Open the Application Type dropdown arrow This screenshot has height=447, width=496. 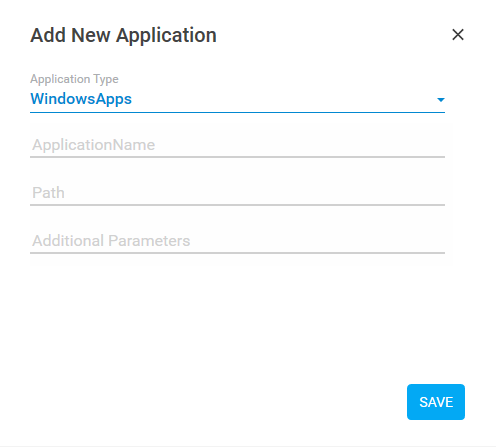(x=441, y=100)
